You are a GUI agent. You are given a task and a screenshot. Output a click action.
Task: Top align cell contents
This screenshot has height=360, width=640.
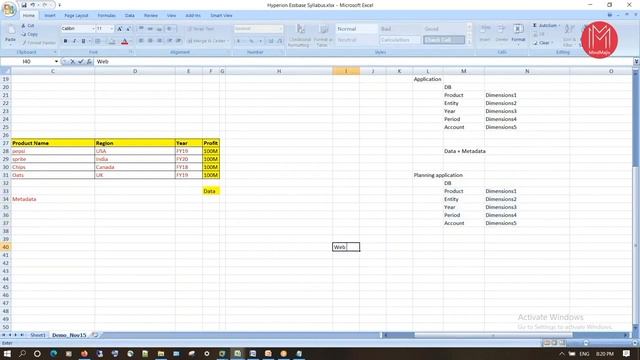click(x=141, y=29)
